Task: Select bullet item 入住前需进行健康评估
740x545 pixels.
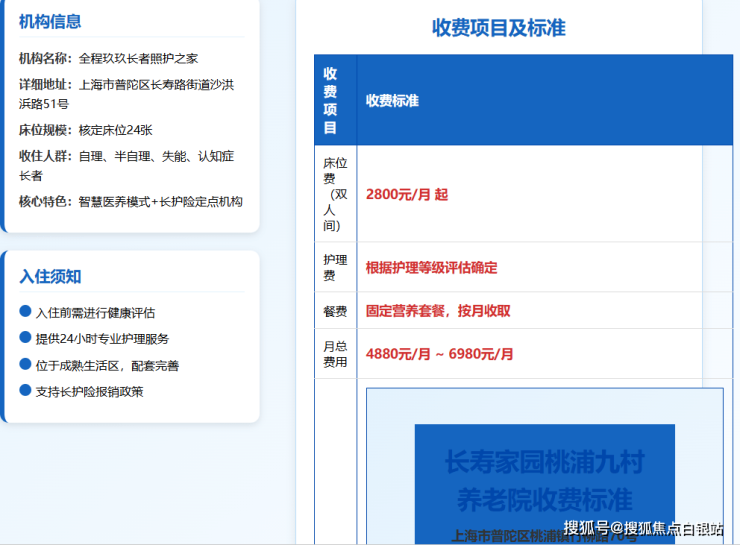Action: tap(87, 312)
